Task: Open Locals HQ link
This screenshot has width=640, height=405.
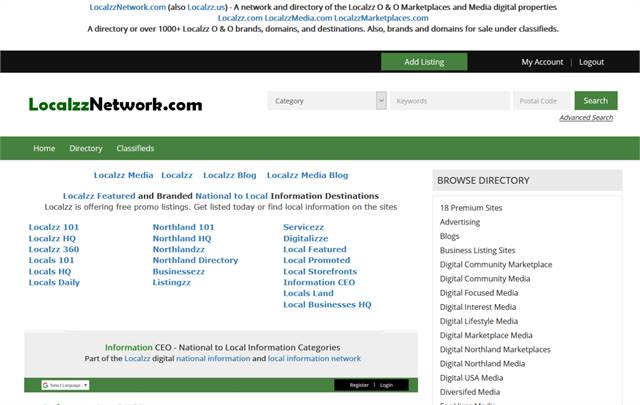Action: click(50, 271)
